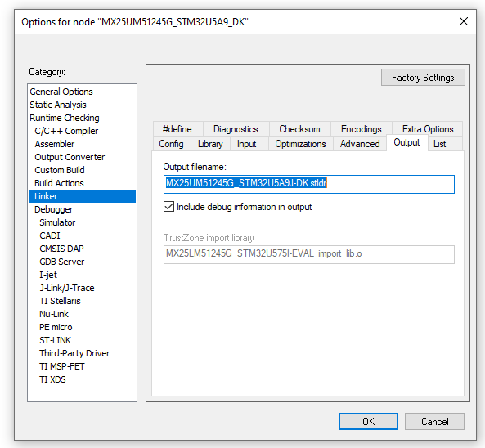Switch to Extra Options tab
This screenshot has width=485, height=448.
(x=428, y=129)
